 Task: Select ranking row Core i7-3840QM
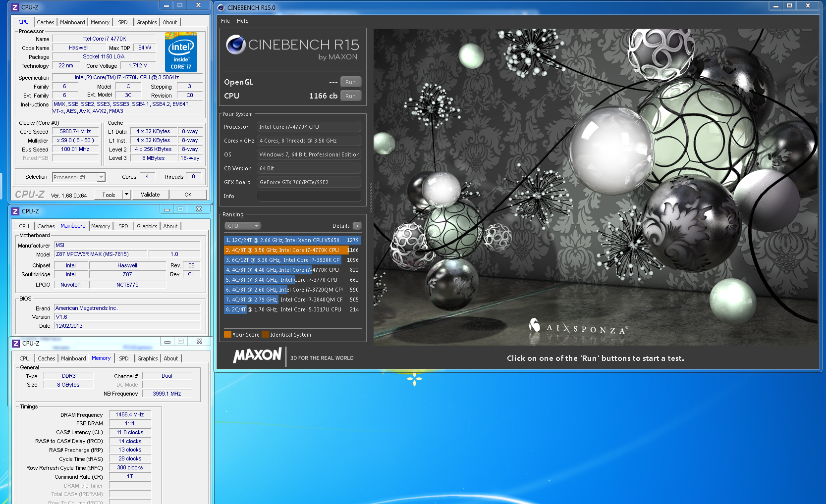292,300
